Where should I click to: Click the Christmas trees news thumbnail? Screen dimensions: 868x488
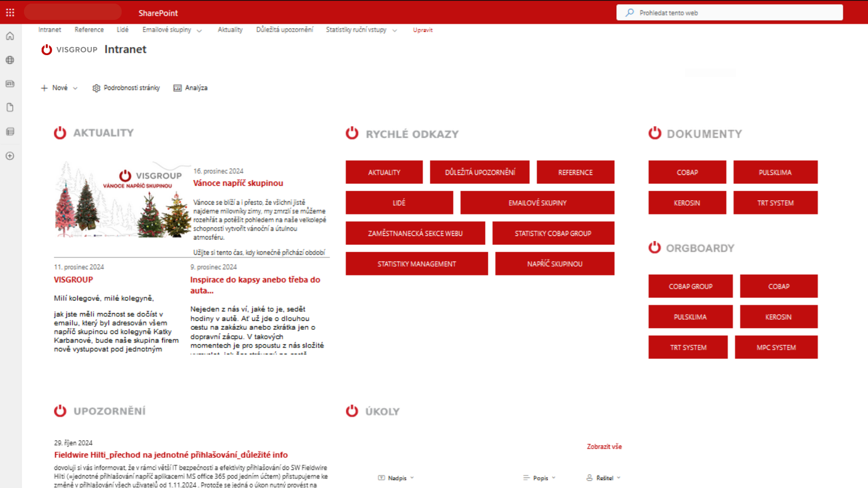pos(123,199)
